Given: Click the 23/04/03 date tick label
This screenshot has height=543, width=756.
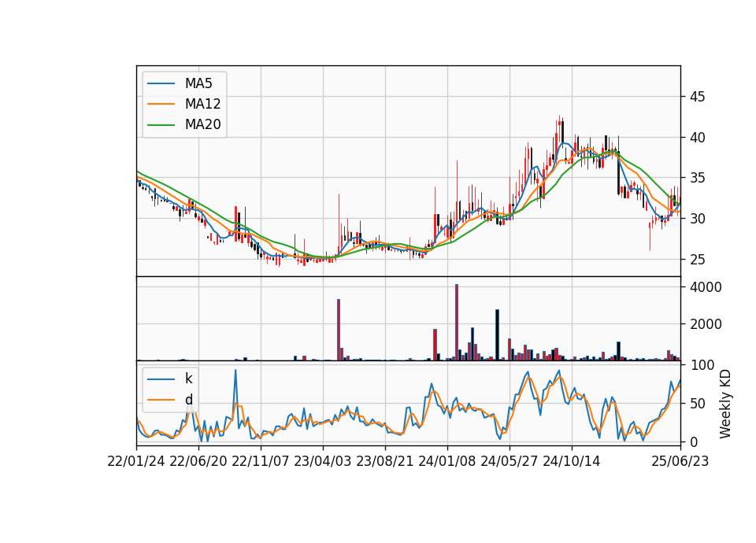Looking at the screenshot, I should coord(323,461).
